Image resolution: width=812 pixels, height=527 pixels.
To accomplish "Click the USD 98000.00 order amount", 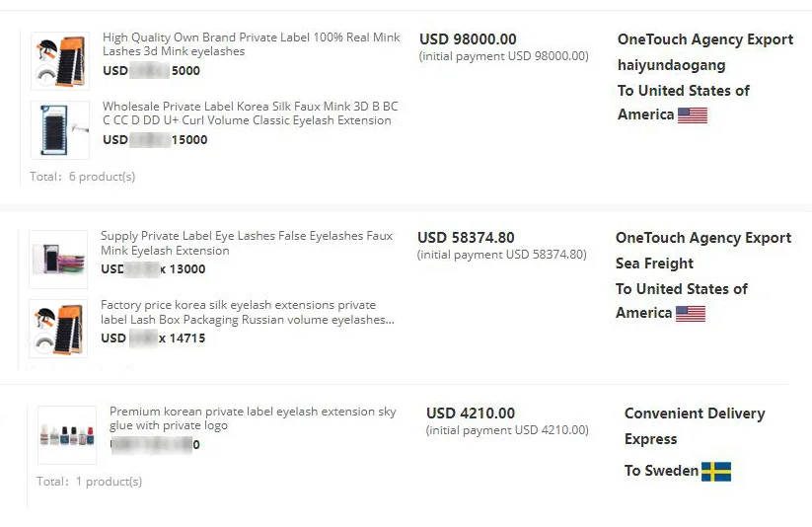I will click(x=468, y=39).
